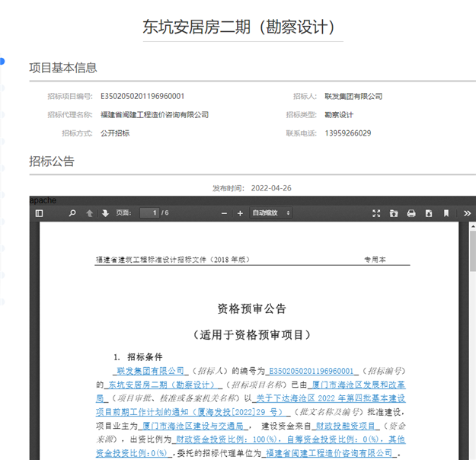Click the page title 东坑安居房二期（勘察设计）

[238, 27]
